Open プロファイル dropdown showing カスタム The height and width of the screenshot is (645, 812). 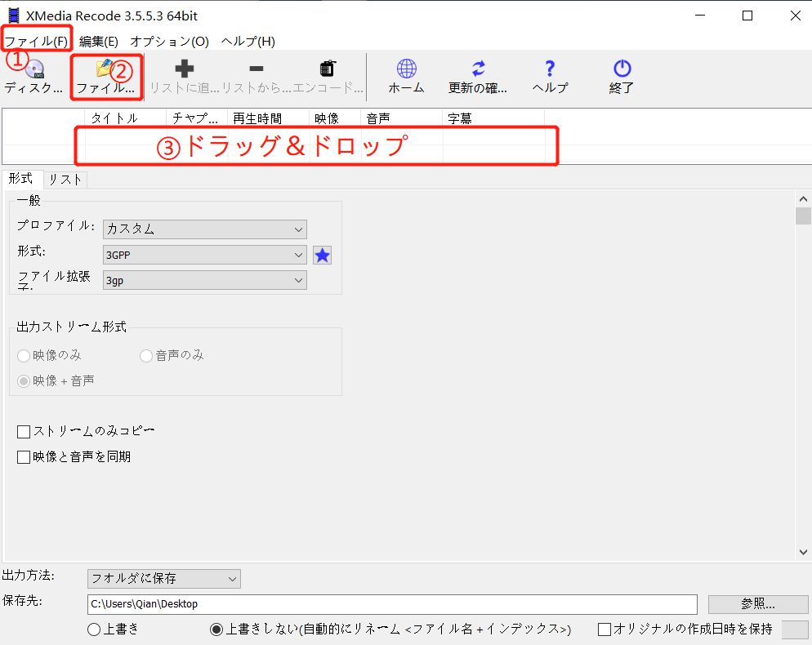click(x=205, y=229)
